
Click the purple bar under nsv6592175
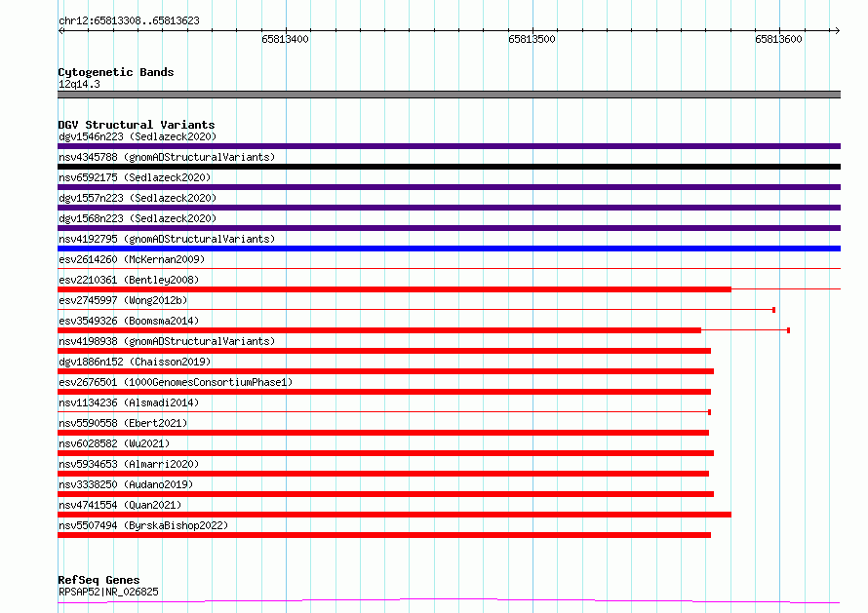[x=449, y=187]
